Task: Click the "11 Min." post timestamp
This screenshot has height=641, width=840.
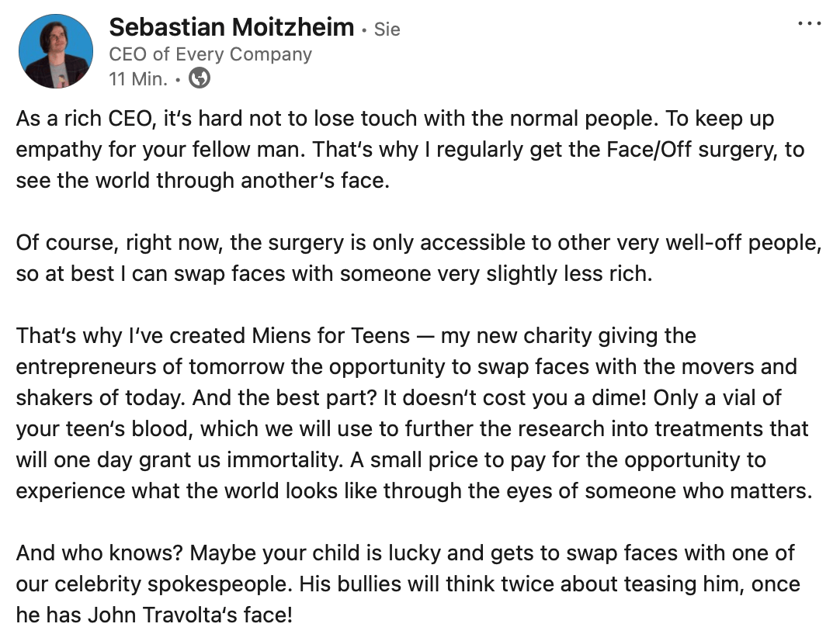Action: (138, 78)
